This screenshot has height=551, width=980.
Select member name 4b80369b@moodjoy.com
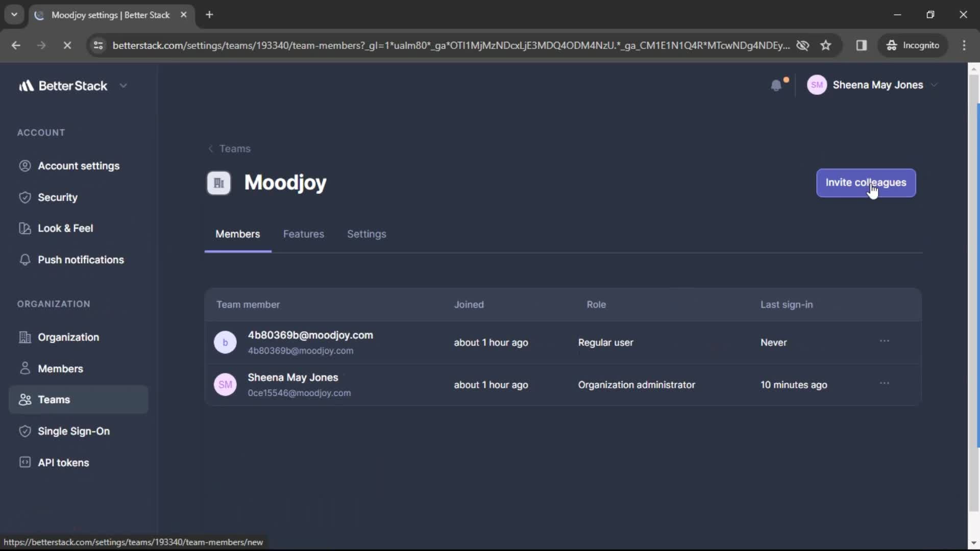pyautogui.click(x=310, y=335)
